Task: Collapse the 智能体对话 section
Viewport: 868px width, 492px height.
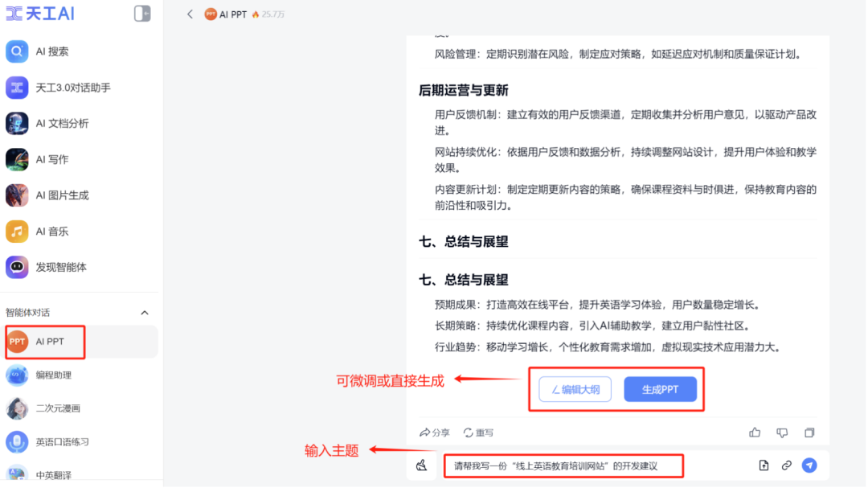Action: (x=144, y=313)
